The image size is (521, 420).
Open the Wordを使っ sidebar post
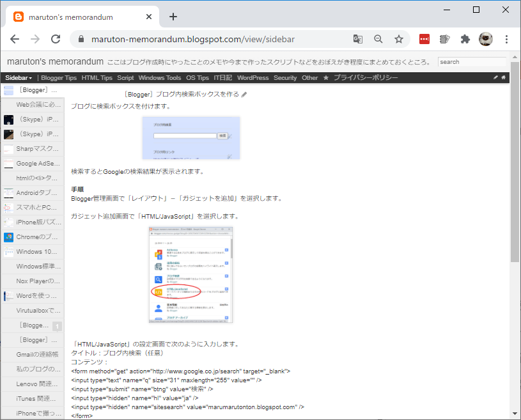click(32, 296)
